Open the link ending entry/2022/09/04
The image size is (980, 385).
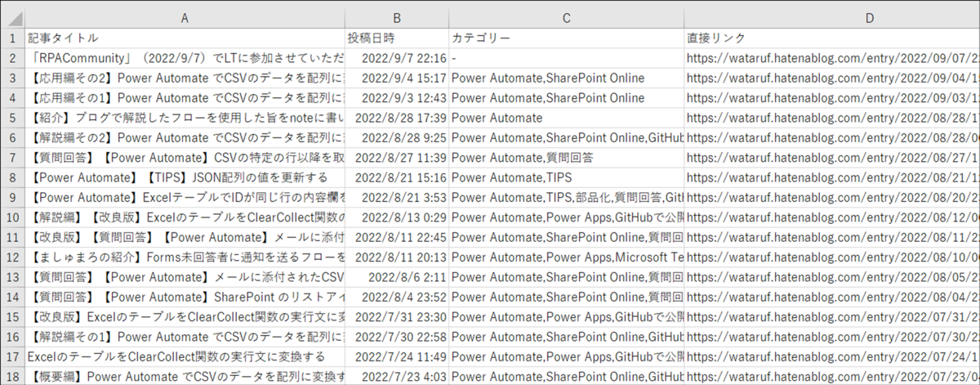coord(831,78)
